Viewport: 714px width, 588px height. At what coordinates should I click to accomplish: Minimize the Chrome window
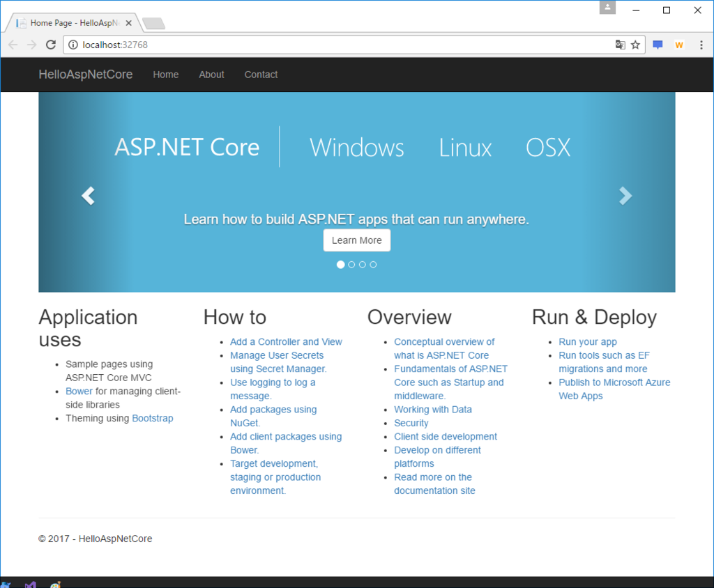pyautogui.click(x=636, y=10)
